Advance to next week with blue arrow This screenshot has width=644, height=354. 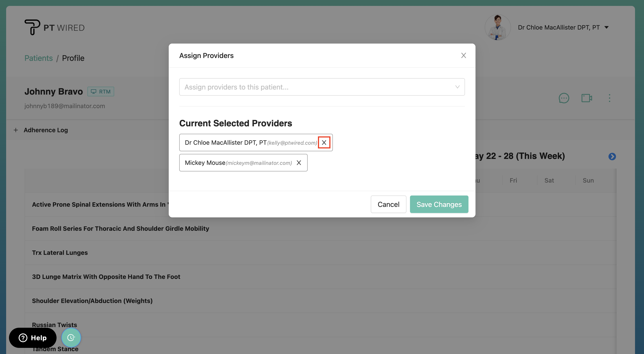612,156
